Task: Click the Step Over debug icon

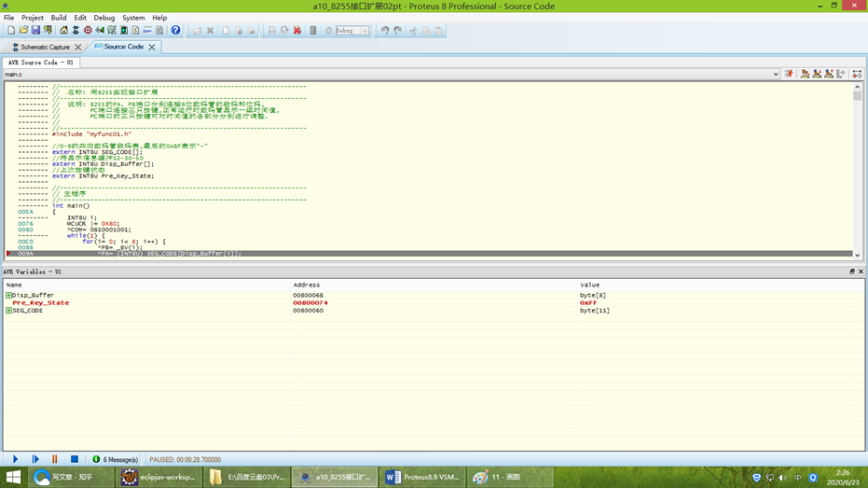Action: (x=805, y=74)
